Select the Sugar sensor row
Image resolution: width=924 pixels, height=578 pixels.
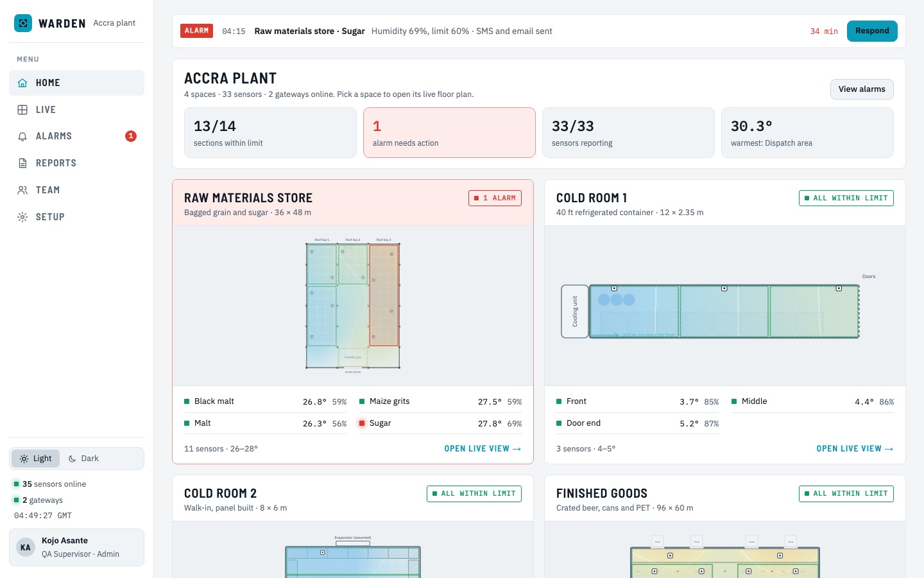pos(440,423)
